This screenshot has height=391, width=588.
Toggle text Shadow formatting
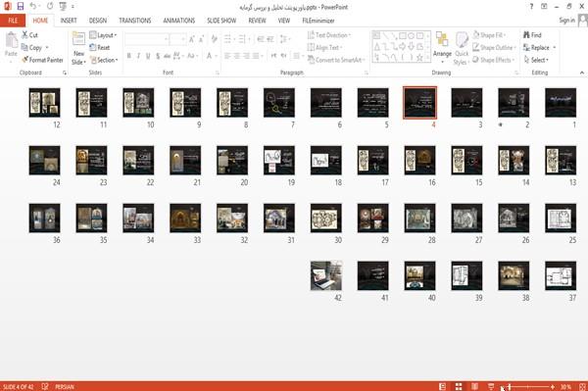coord(158,56)
